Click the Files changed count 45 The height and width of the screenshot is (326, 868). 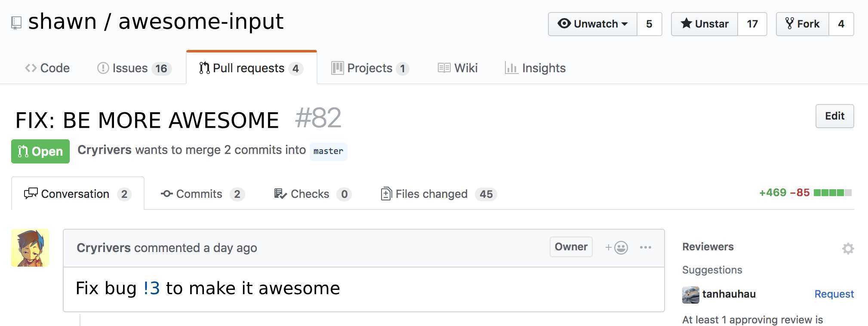pos(486,194)
